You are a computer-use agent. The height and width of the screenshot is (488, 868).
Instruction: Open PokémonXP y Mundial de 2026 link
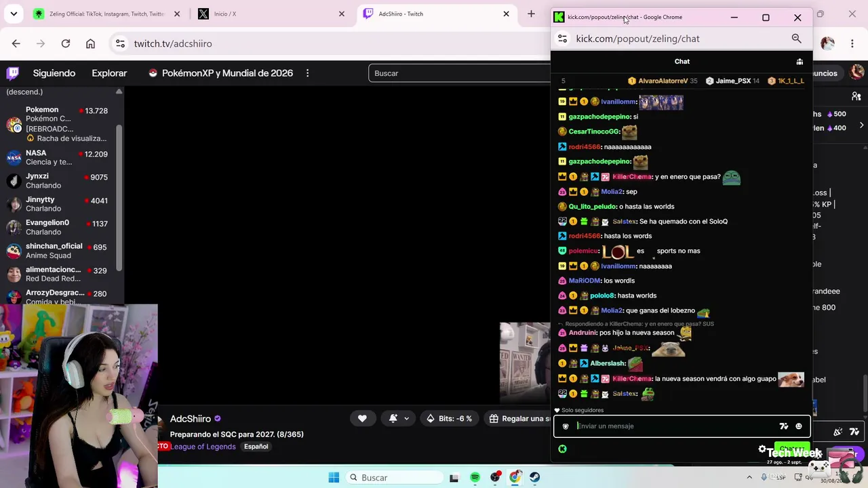(x=221, y=73)
